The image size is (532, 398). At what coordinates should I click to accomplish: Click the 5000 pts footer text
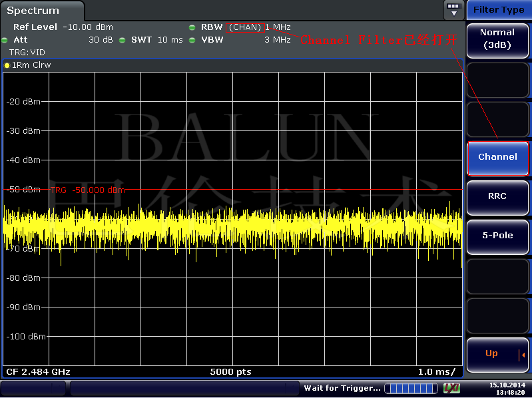point(231,372)
